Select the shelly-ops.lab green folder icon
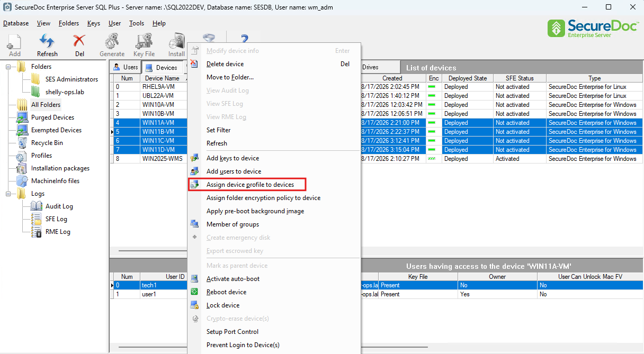 coord(35,92)
